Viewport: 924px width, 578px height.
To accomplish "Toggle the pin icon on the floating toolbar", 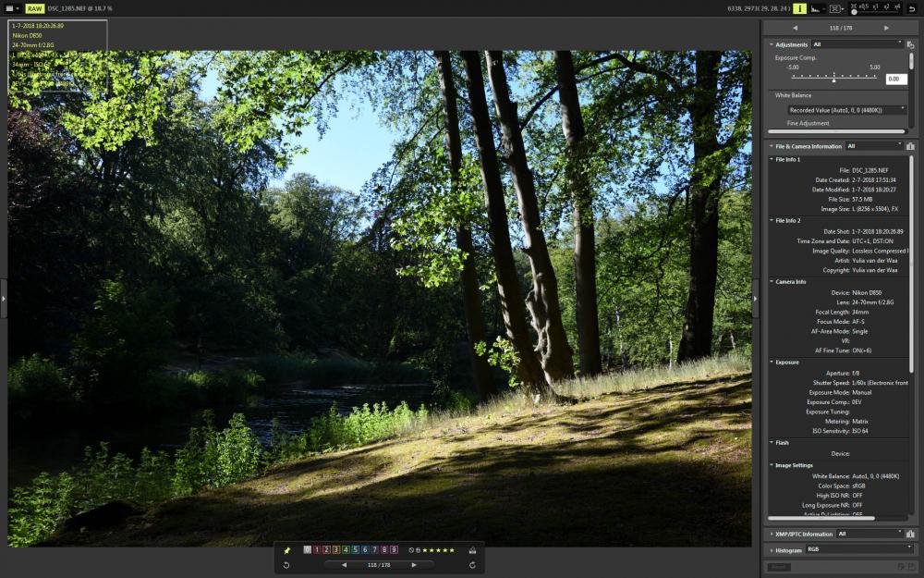I will pos(287,550).
